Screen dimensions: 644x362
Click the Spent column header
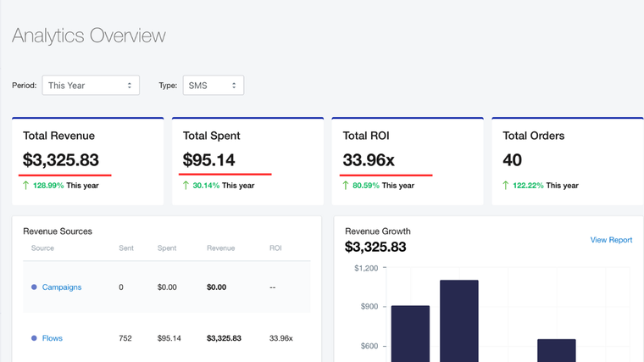tap(167, 248)
